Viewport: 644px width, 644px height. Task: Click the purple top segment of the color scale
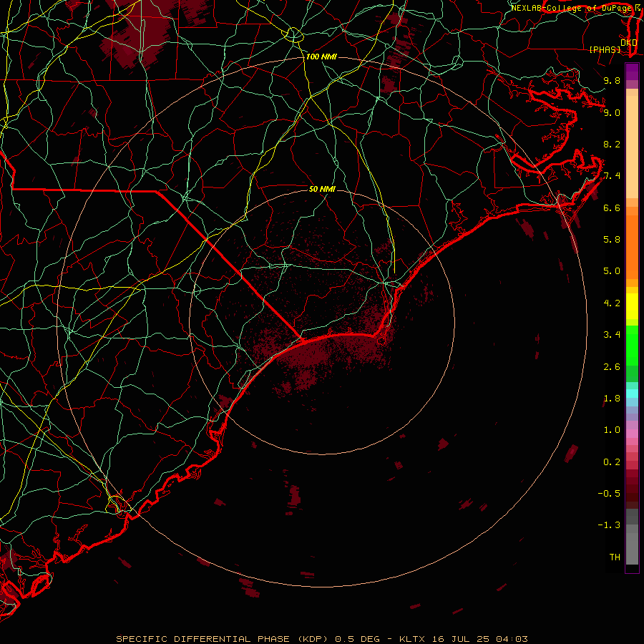[632, 72]
